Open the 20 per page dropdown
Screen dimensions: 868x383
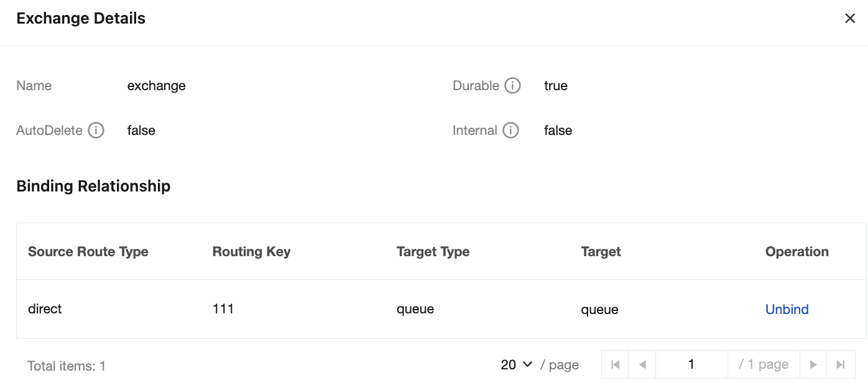517,365
